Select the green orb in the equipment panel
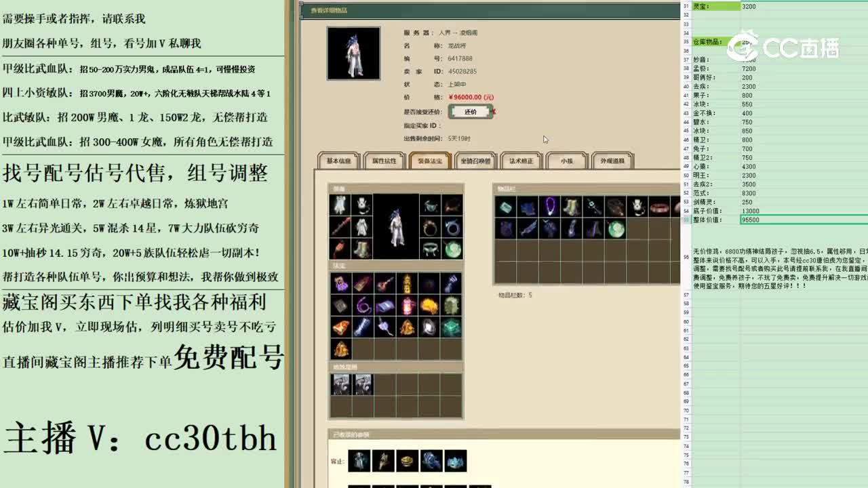The image size is (868, 488). [452, 249]
